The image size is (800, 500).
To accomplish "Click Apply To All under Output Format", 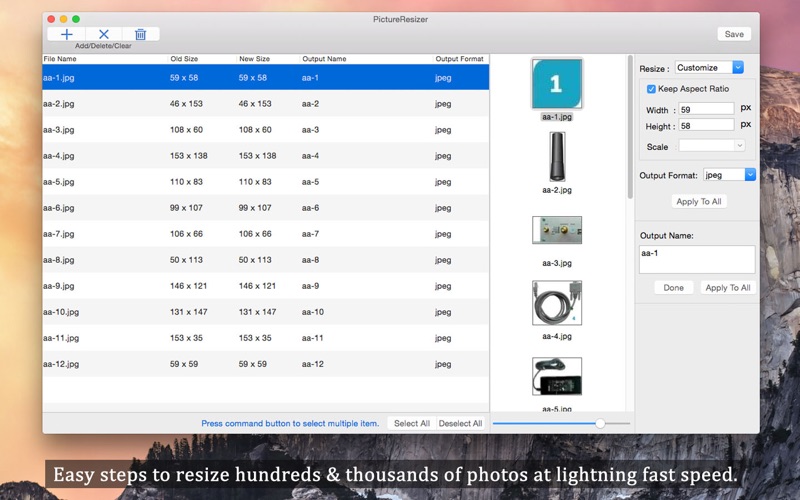I will pos(698,202).
